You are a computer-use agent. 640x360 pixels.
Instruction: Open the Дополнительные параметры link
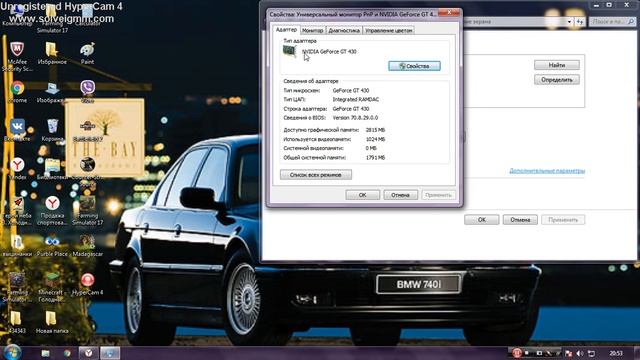[x=547, y=171]
